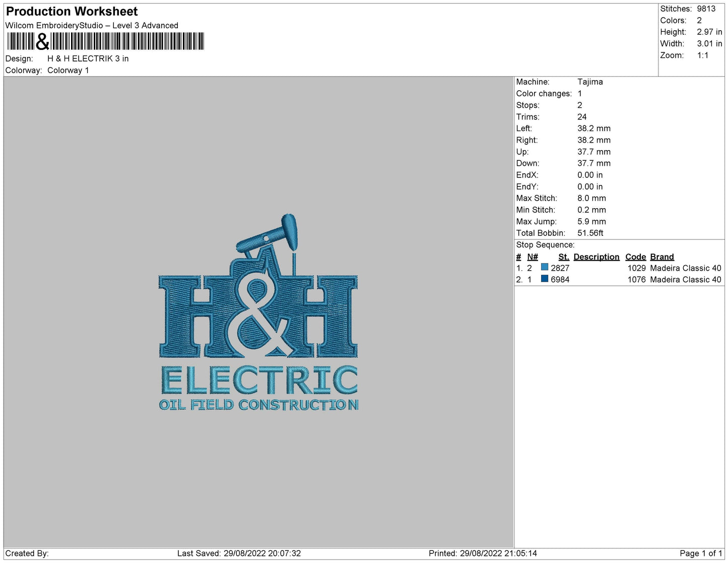The height and width of the screenshot is (563, 728).
Task: Click the 'Production Worksheet' heading
Action: pyautogui.click(x=72, y=11)
